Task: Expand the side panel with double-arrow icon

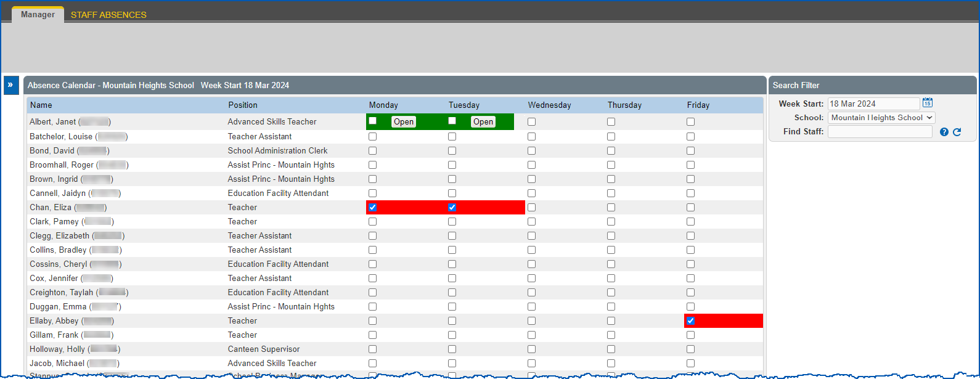Action: click(10, 85)
